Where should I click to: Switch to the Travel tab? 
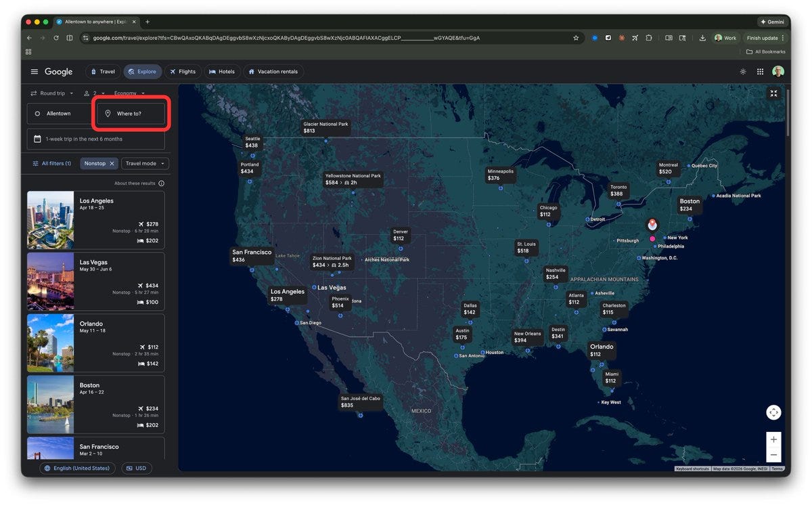[102, 72]
